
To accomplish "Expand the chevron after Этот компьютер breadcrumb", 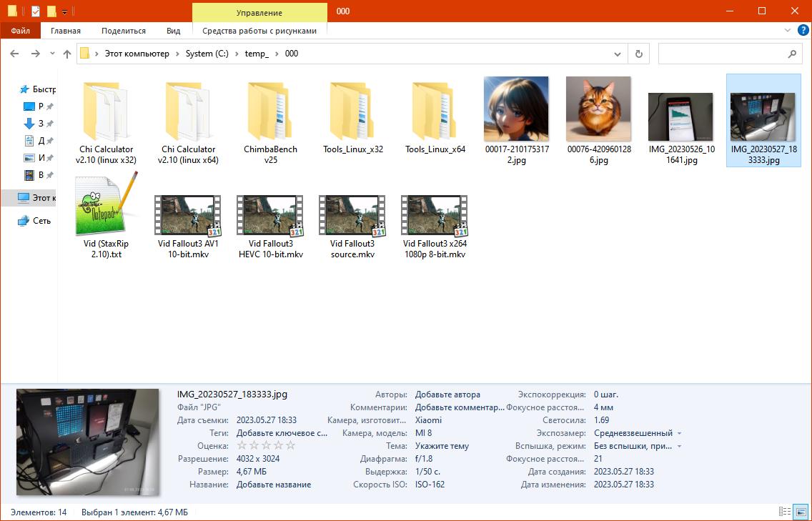I will point(177,54).
